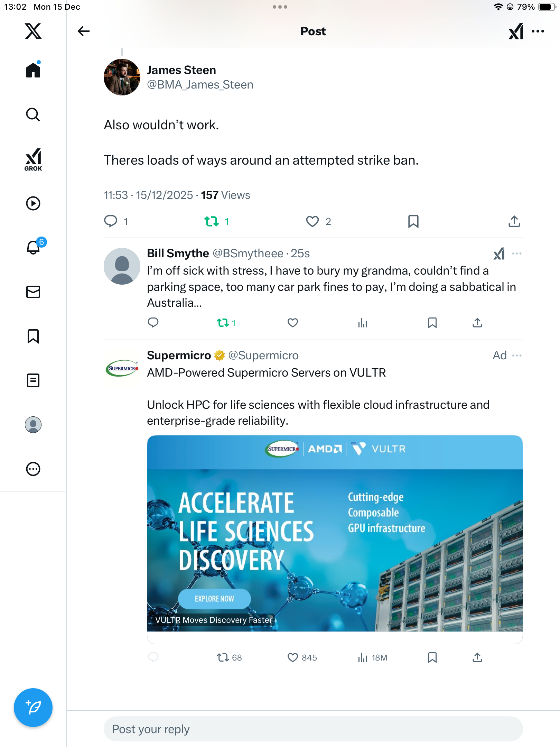Open the notifications bell
Viewport: 560px width, 747px height.
point(34,247)
